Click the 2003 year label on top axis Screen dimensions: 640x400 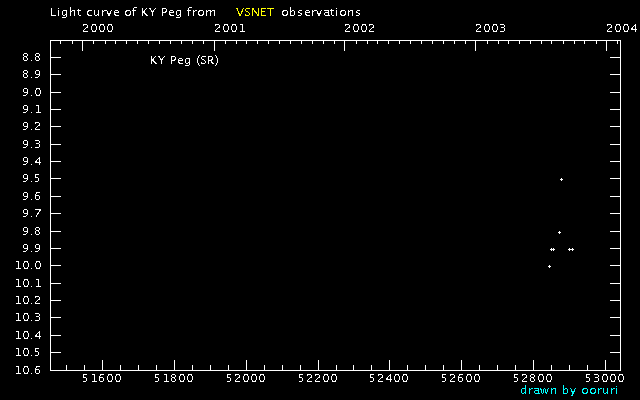pos(491,28)
